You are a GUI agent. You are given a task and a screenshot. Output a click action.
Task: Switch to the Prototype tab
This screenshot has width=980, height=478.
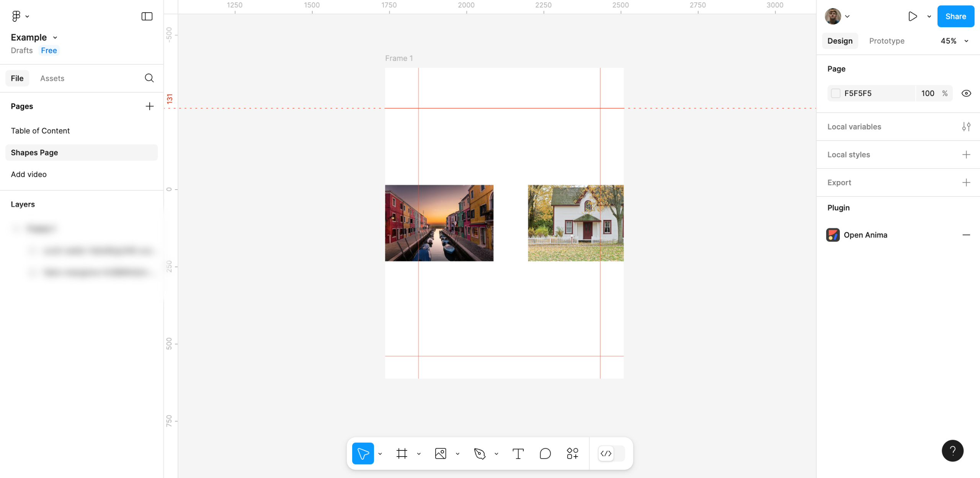(887, 41)
